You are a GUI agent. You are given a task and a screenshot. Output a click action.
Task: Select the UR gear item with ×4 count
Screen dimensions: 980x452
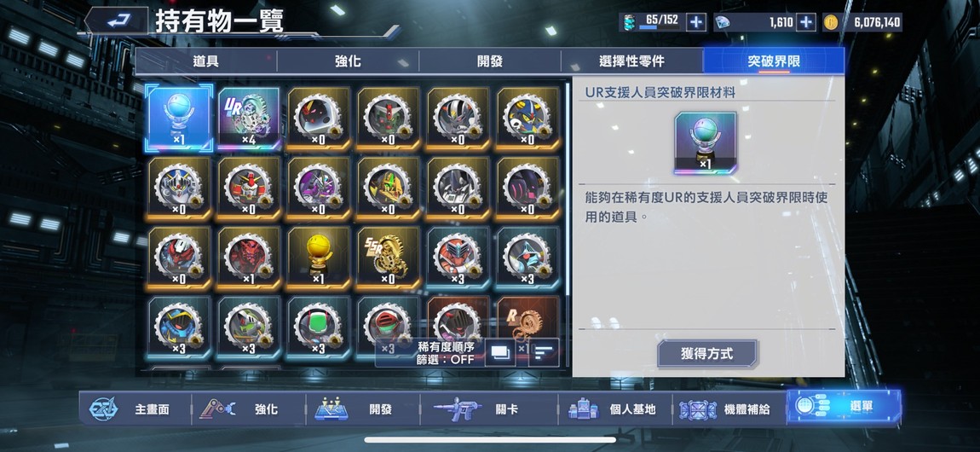(249, 119)
